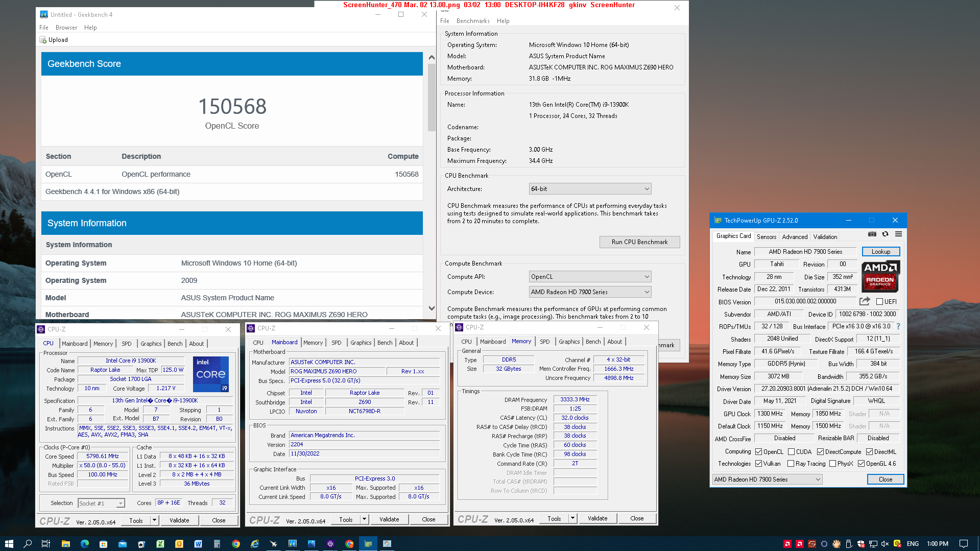Open the GPU-Z hamburger menu
The image size is (980, 551).
899,234
